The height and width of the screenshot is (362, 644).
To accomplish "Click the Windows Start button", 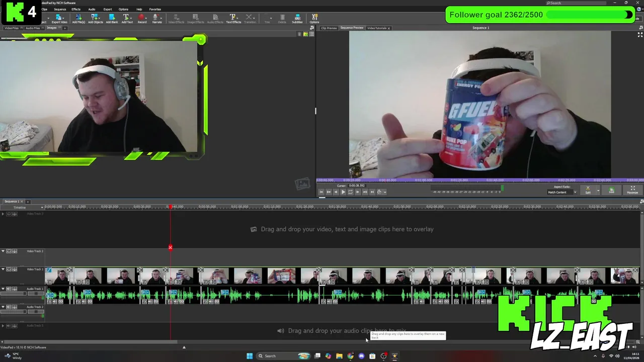I will coord(250,356).
